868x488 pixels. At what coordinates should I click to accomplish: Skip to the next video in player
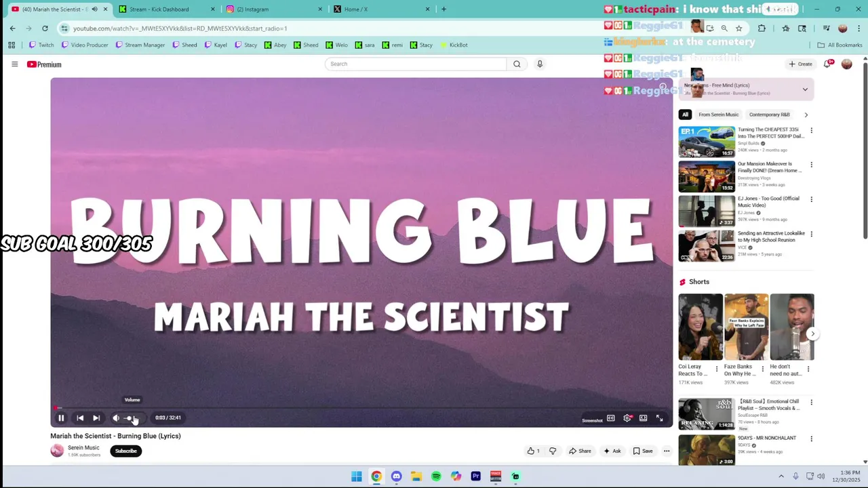[96, 418]
